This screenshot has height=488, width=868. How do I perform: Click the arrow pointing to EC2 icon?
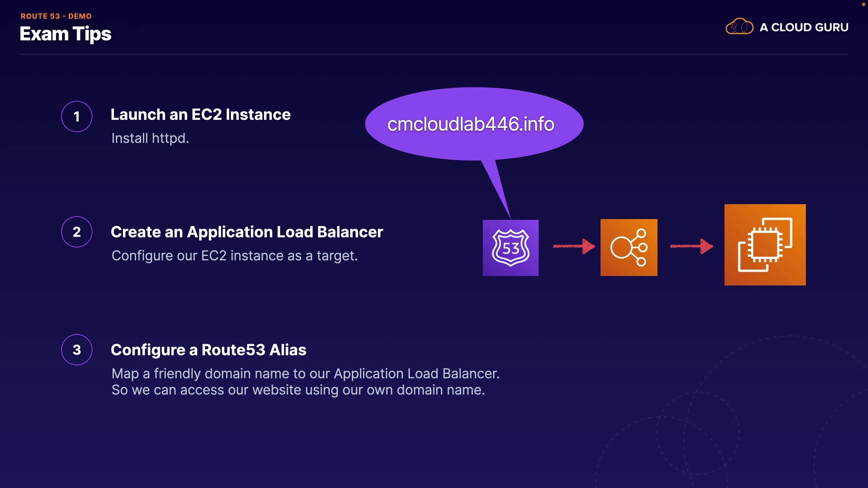[x=691, y=246]
